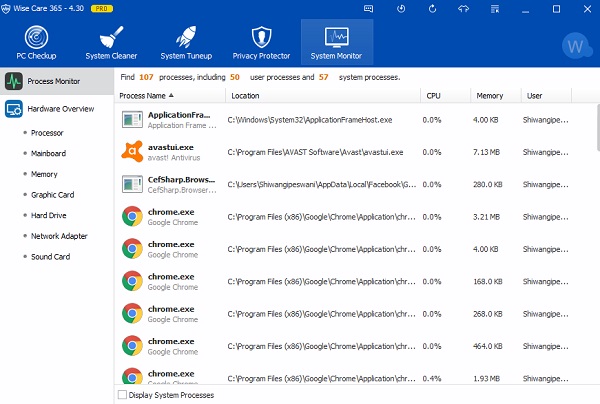Select Hardware Overview in sidebar
600x404 pixels.
pos(57,109)
